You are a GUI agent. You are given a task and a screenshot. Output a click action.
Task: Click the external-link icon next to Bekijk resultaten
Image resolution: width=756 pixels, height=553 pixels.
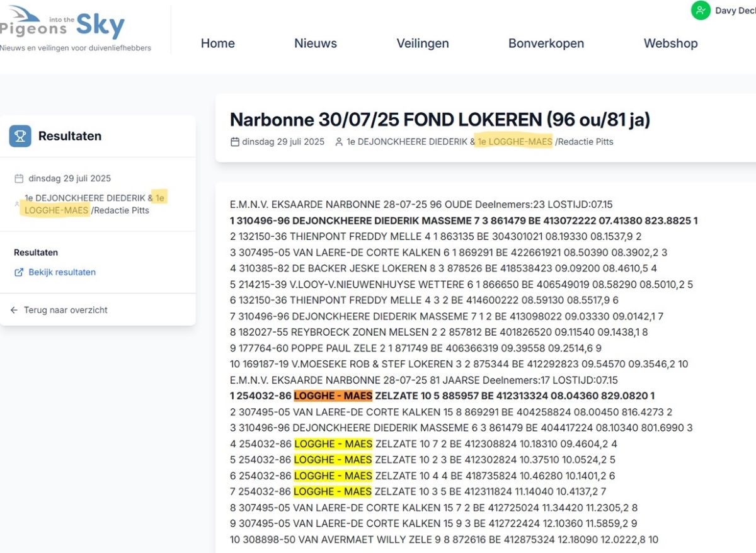coord(19,272)
